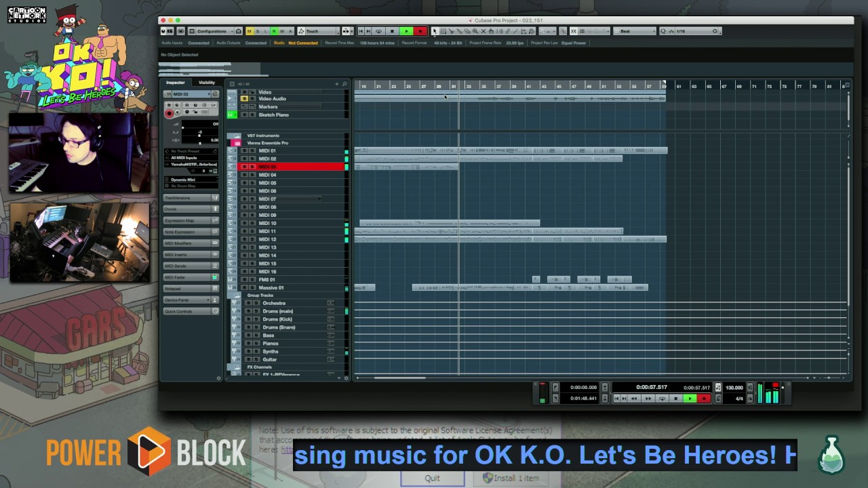Open the MIDI Fader inspector section
This screenshot has height=488, width=868.
coord(191,277)
